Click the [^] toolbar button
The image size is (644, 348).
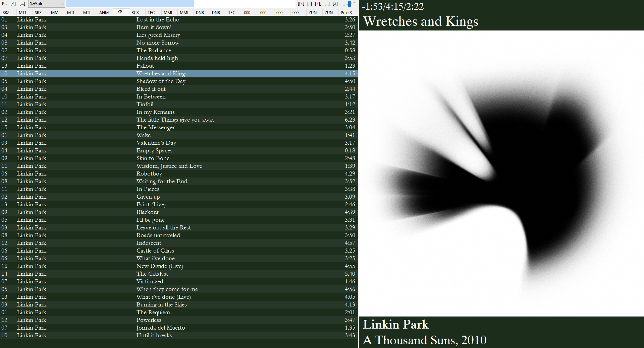pyautogui.click(x=13, y=4)
